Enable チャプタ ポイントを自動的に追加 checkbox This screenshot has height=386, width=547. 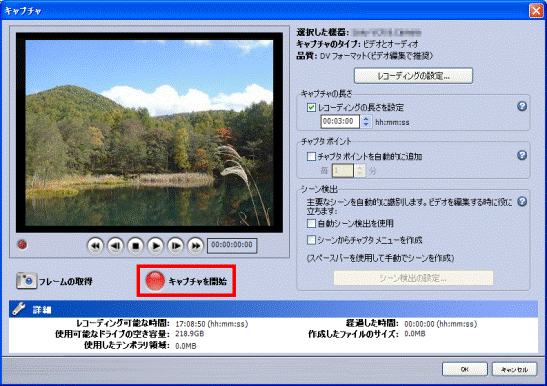pyautogui.click(x=311, y=156)
